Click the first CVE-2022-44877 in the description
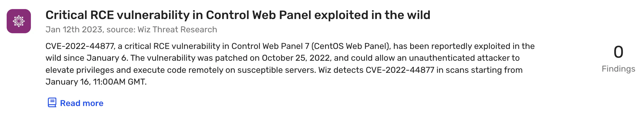644x116 pixels. point(80,46)
